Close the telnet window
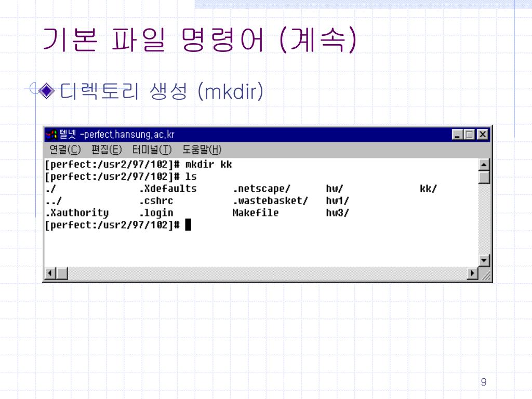 coord(483,135)
